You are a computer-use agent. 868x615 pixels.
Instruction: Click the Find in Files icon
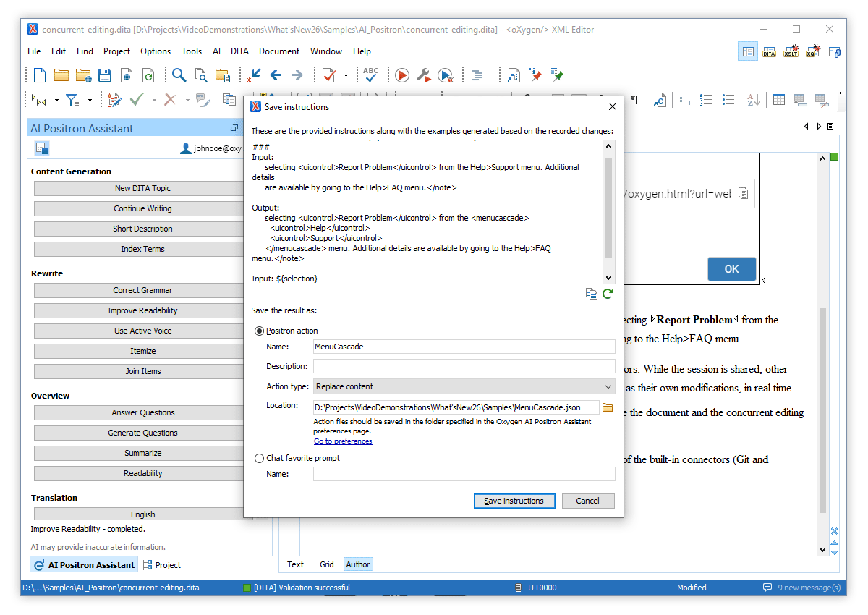tap(200, 75)
